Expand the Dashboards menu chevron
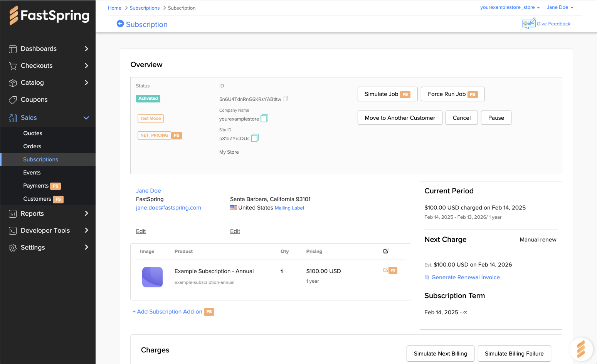Viewport: 597px width, 364px height. pos(86,49)
